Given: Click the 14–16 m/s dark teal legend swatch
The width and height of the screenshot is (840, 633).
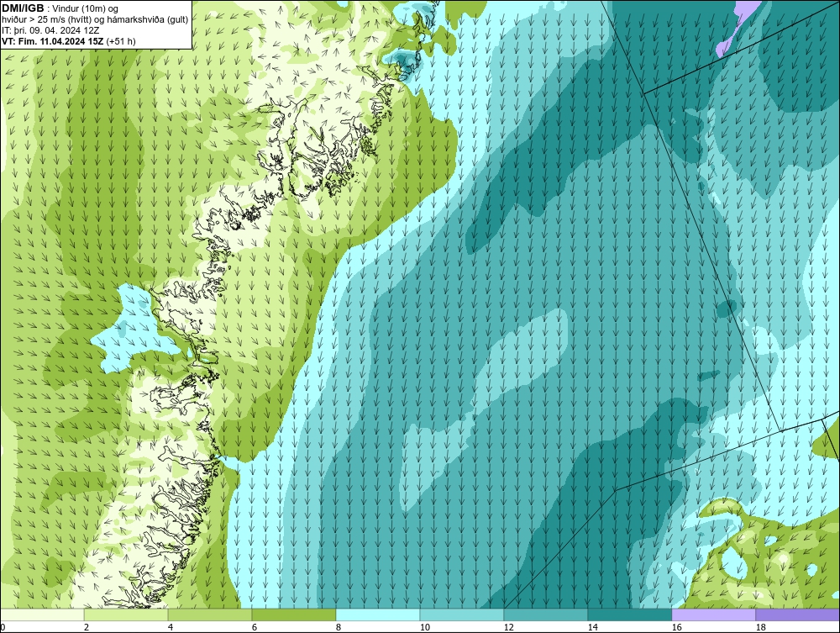Looking at the screenshot, I should 629,615.
